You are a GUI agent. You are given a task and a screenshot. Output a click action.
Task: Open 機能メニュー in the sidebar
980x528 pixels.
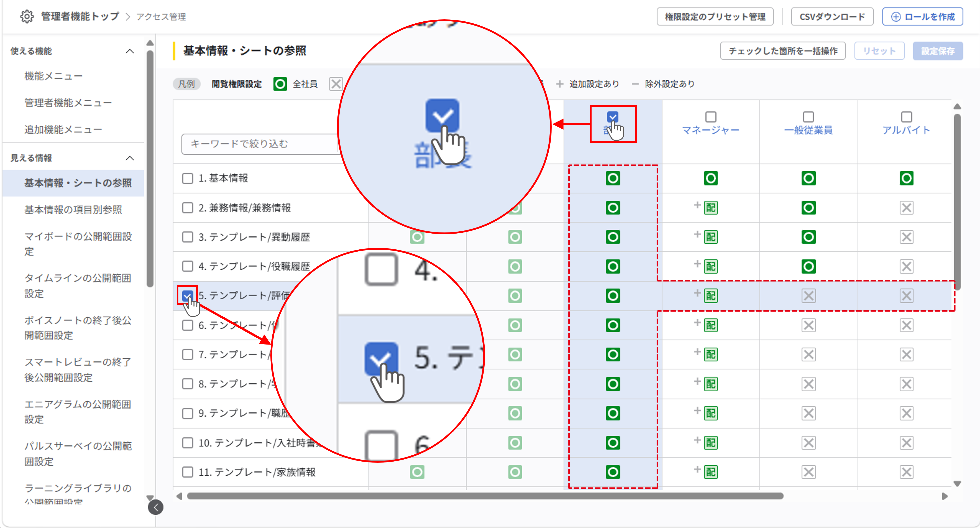pyautogui.click(x=54, y=76)
